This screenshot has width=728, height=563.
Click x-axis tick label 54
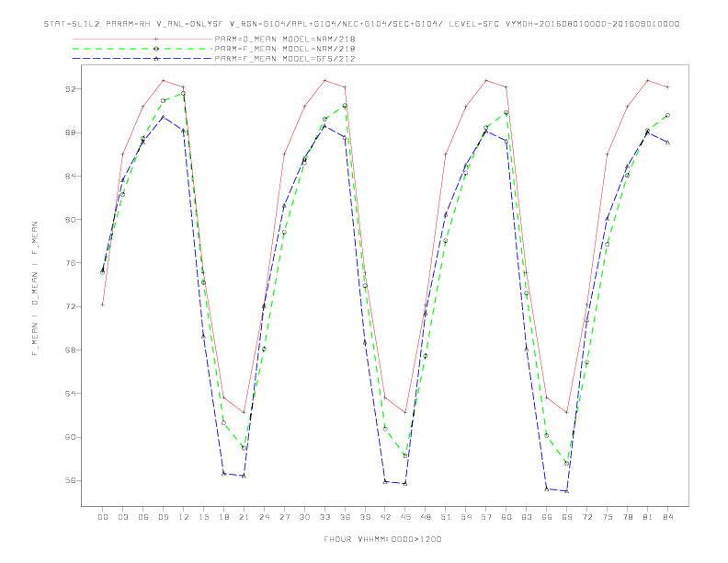(x=466, y=517)
